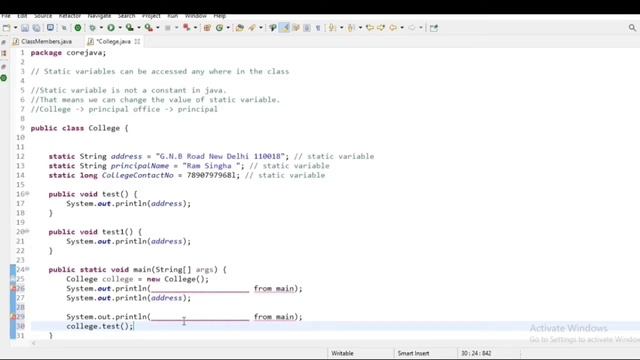Click the Next Annotation icon
This screenshot has width=640, height=360.
[x=332, y=28]
